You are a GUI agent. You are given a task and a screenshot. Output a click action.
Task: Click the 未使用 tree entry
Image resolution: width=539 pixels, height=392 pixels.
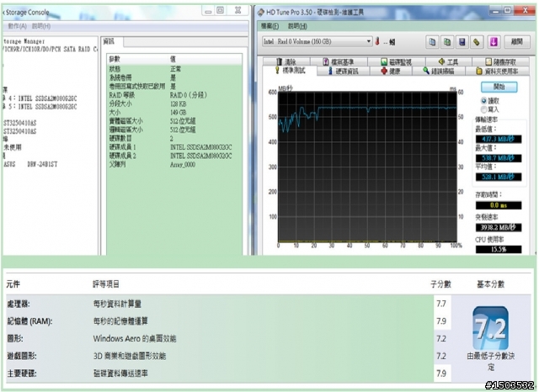coord(13,147)
